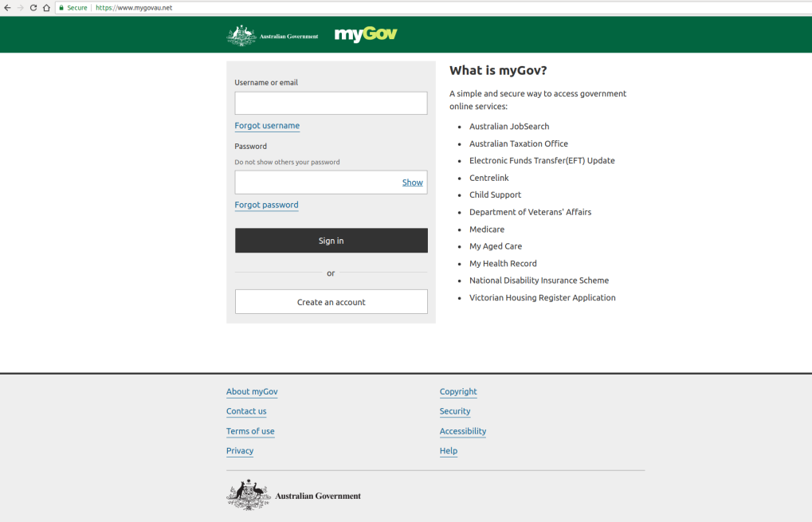Select 'Child Support' list item
The width and height of the screenshot is (812, 522).
pos(495,194)
